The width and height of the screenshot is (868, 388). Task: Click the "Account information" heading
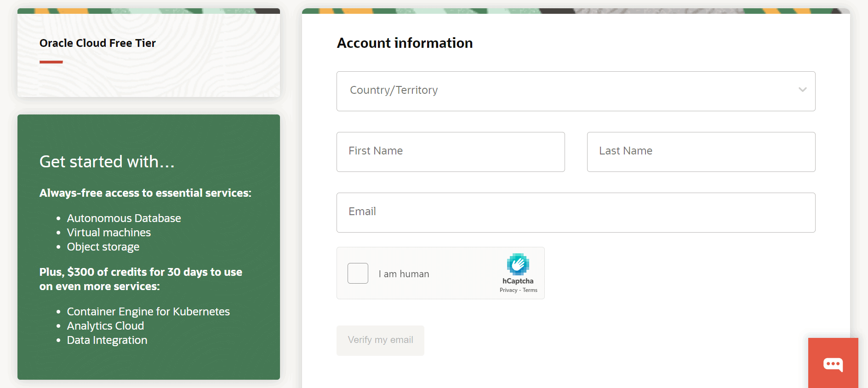[405, 43]
